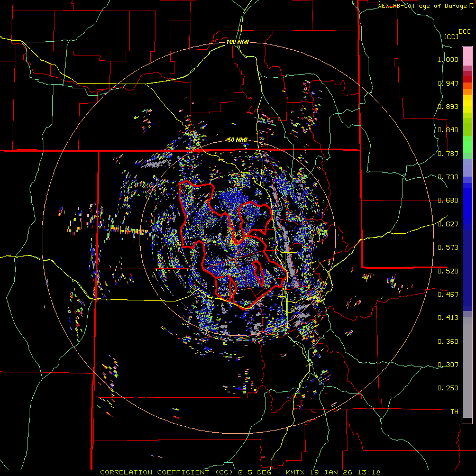Image resolution: width=476 pixels, height=476 pixels.
Task: Click the 0.307 scale value
Action: [448, 365]
